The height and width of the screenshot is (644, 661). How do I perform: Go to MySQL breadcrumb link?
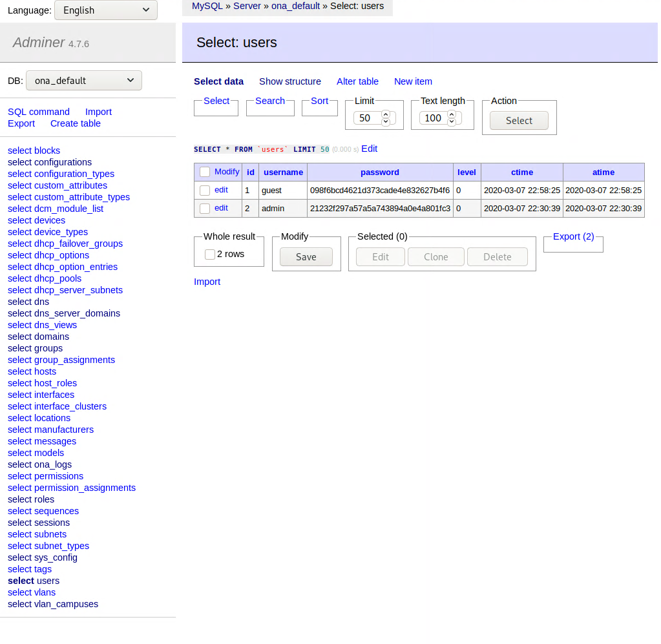click(207, 6)
